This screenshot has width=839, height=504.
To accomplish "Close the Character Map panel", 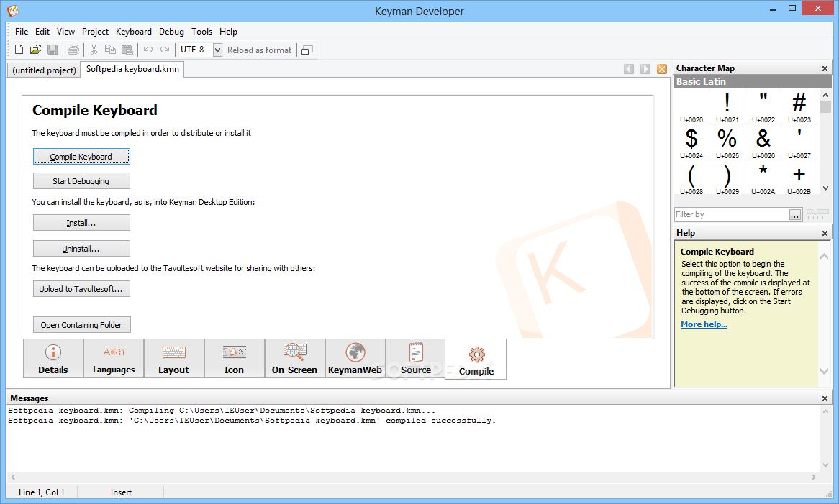I will 825,68.
